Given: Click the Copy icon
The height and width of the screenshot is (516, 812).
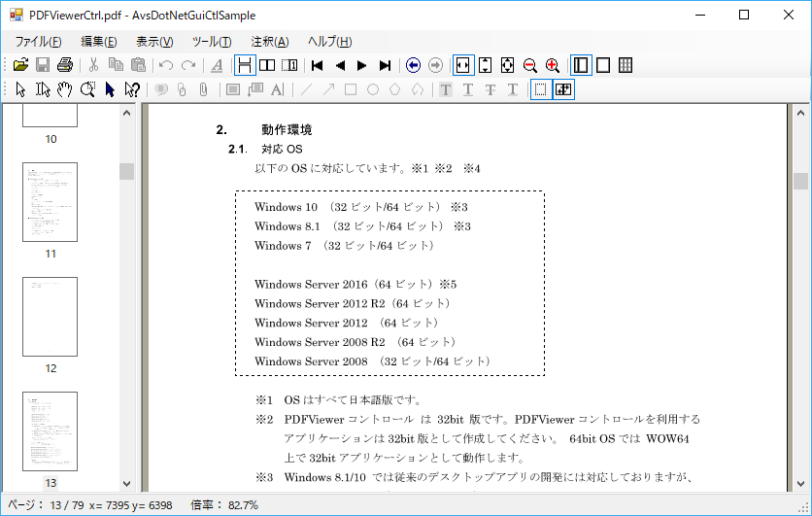Looking at the screenshot, I should point(116,65).
